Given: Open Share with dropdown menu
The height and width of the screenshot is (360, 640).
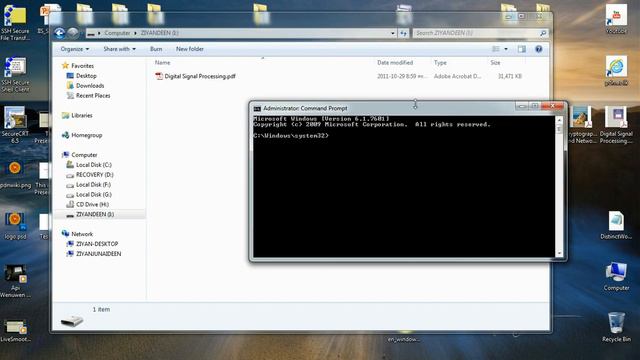Looking at the screenshot, I should (119, 49).
